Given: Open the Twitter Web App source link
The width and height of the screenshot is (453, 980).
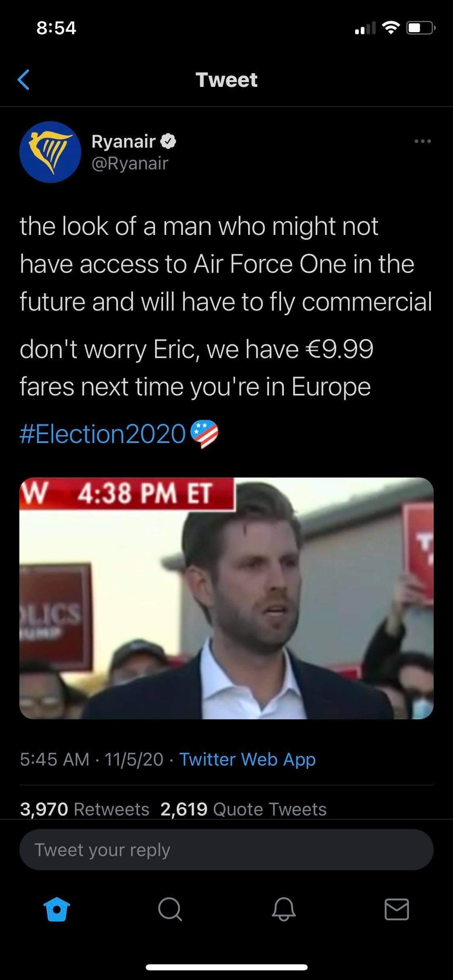Looking at the screenshot, I should tap(247, 759).
